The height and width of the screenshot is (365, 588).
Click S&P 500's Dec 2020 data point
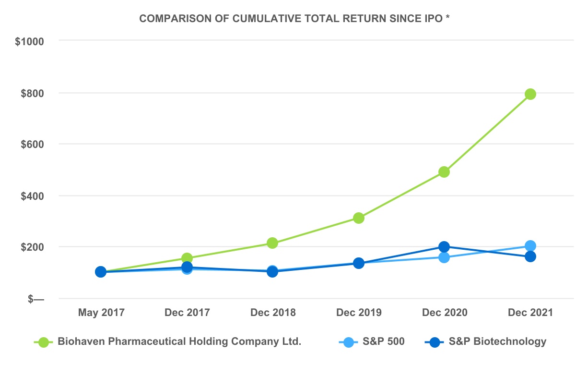[x=444, y=257]
